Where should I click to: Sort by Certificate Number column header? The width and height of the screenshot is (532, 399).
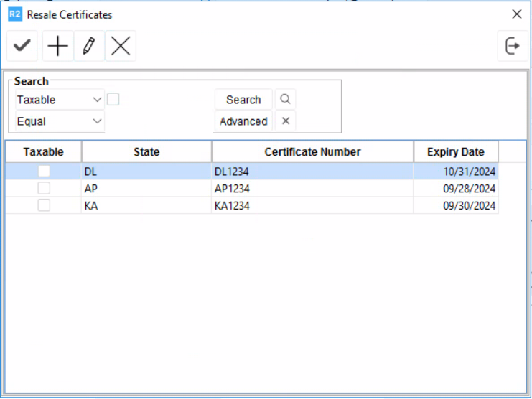(312, 151)
